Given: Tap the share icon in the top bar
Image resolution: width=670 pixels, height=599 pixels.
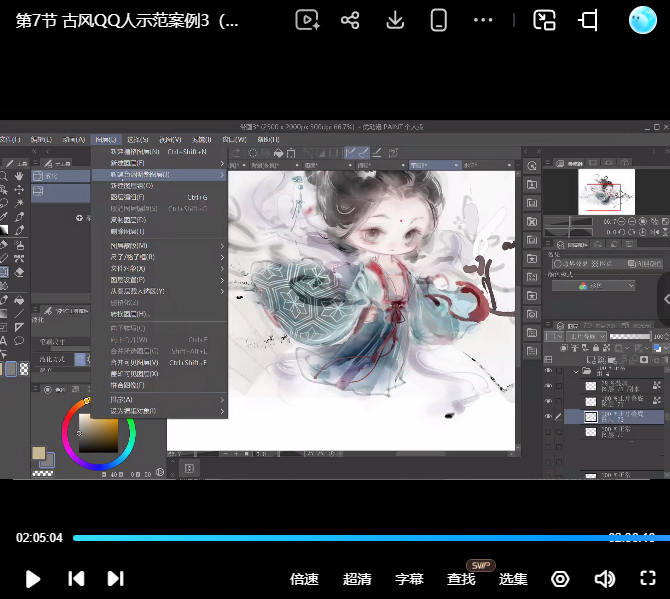Looking at the screenshot, I should 350,20.
